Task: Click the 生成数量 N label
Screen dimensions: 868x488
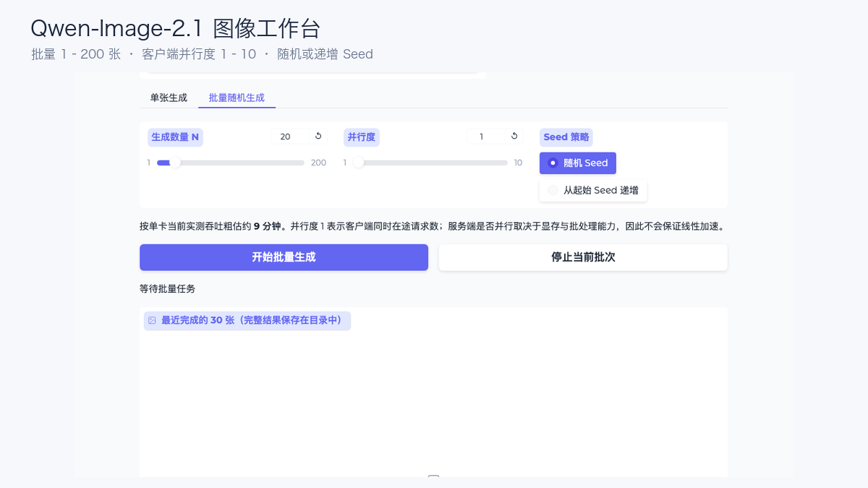Action: point(175,137)
